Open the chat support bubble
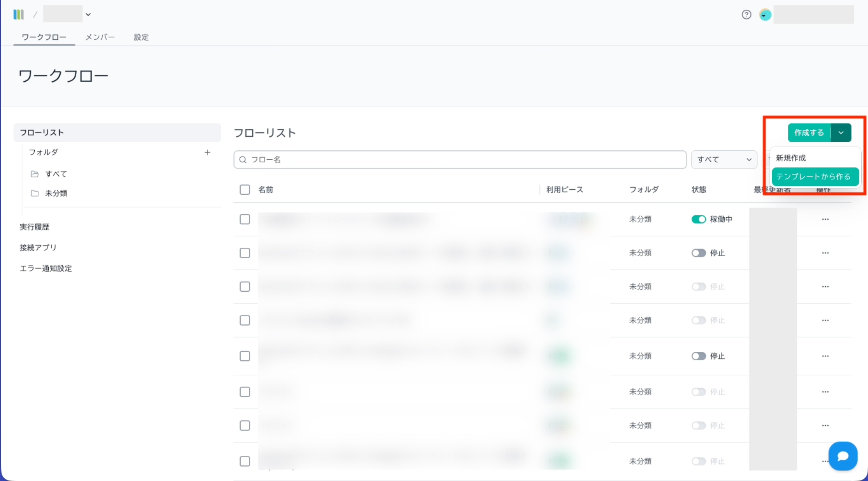The height and width of the screenshot is (481, 868). 843,456
